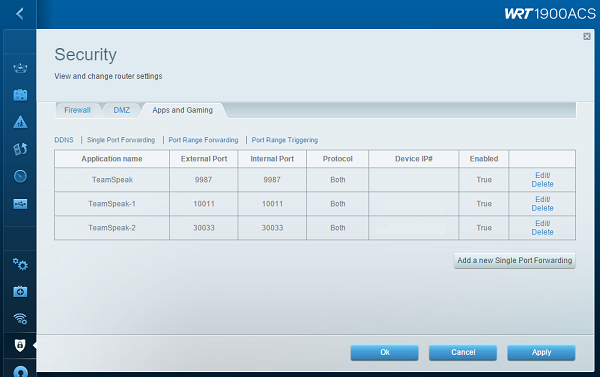Image resolution: width=600 pixels, height=377 pixels.
Task: Edit the TeamSpeak port forwarding rule
Action: [542, 175]
